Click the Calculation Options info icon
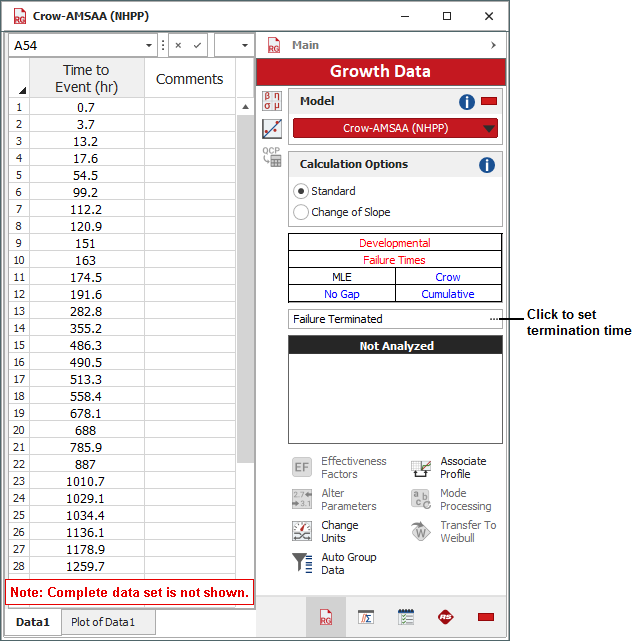 point(487,165)
